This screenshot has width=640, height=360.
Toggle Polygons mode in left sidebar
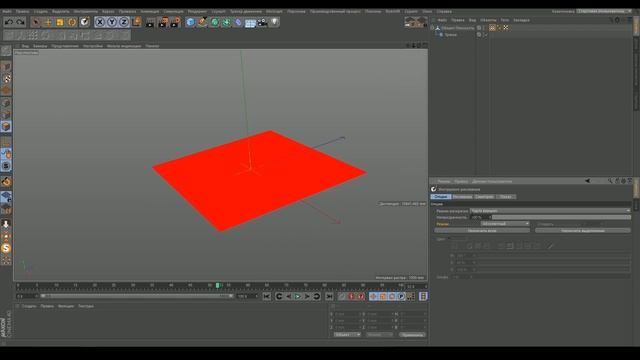point(6,127)
